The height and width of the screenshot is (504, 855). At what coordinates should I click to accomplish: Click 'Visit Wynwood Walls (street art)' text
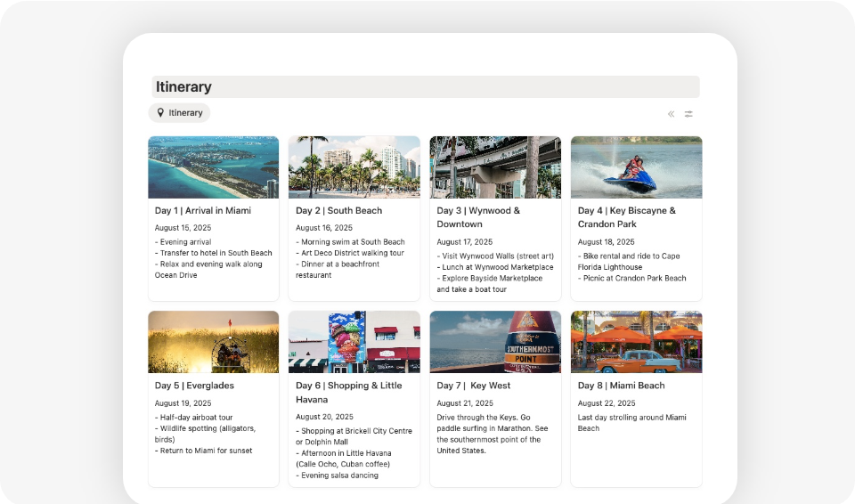(x=498, y=256)
